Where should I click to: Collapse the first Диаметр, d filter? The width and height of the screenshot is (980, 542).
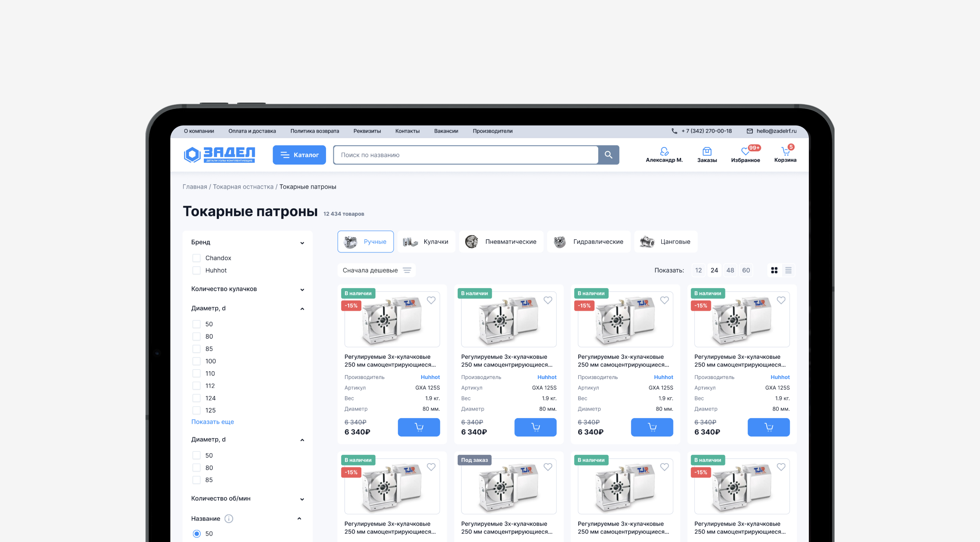(302, 309)
